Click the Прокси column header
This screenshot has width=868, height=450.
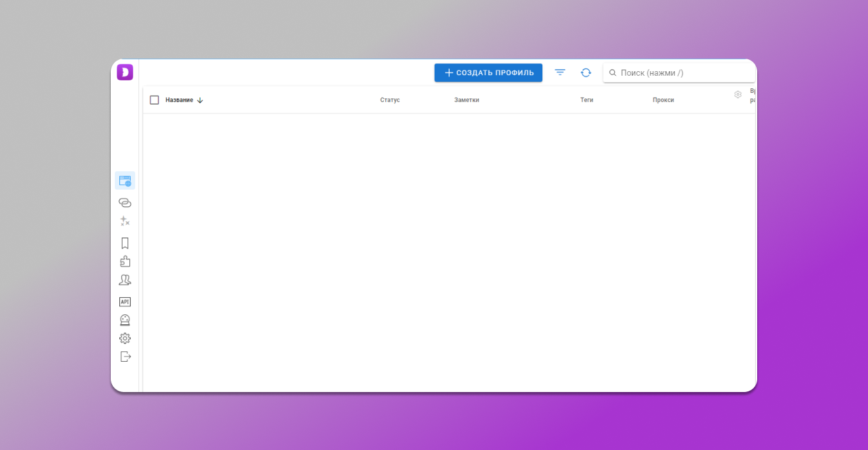tap(664, 100)
